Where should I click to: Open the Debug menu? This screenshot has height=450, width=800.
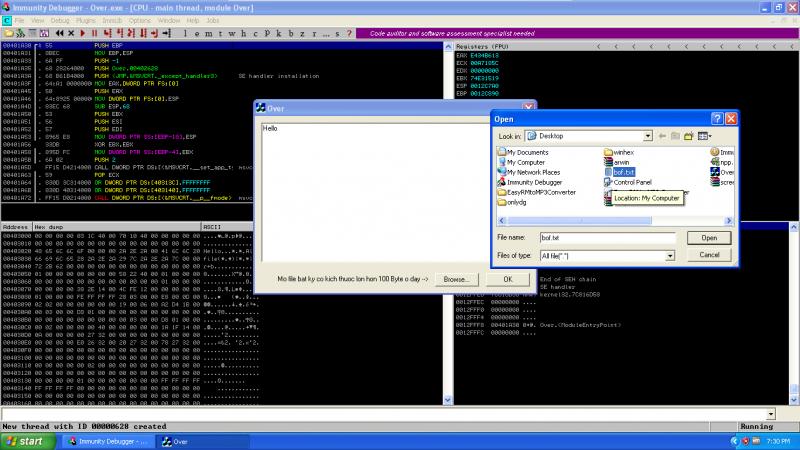tap(60, 20)
